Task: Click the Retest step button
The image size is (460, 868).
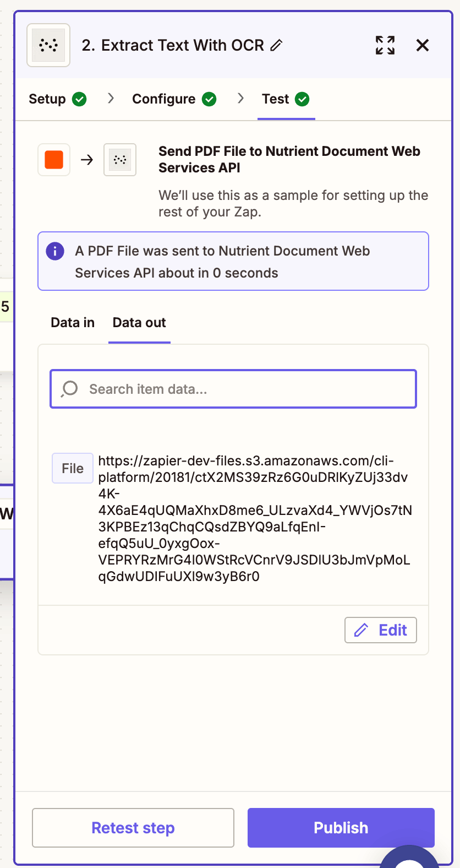Action: point(133,828)
